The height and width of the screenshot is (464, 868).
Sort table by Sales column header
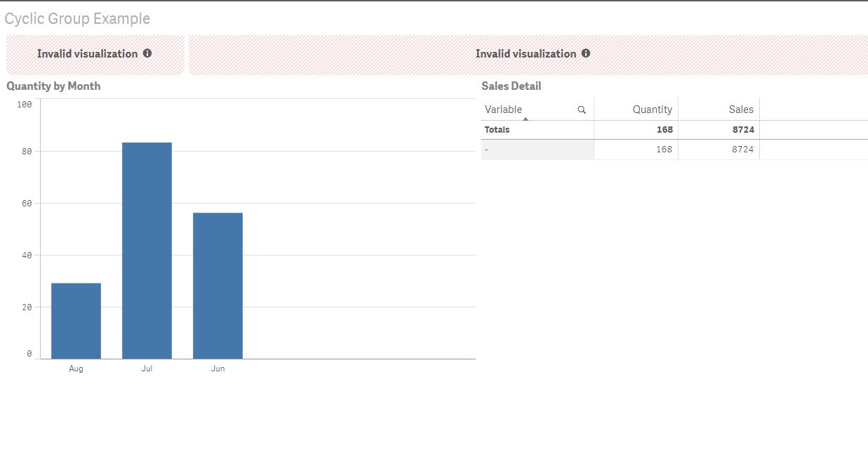pos(741,110)
